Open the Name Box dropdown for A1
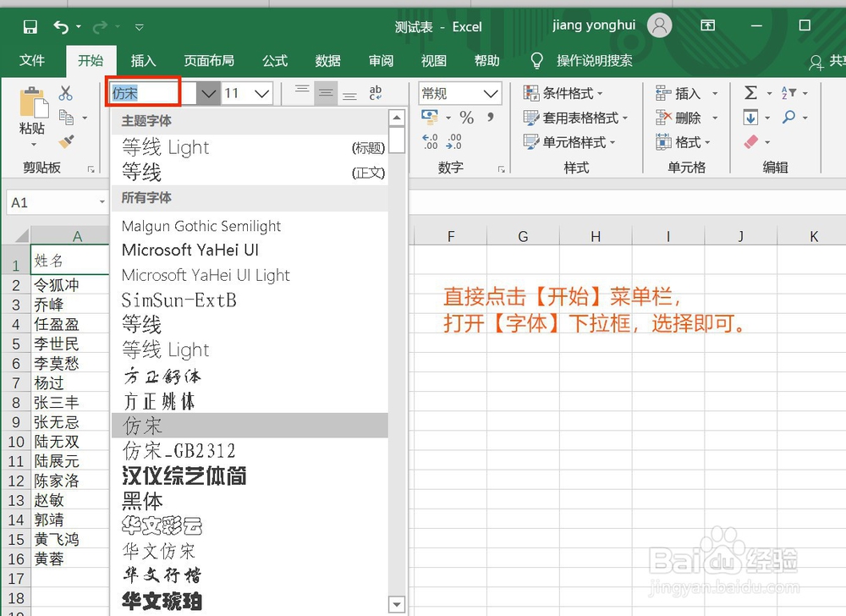The width and height of the screenshot is (846, 616). (102, 202)
